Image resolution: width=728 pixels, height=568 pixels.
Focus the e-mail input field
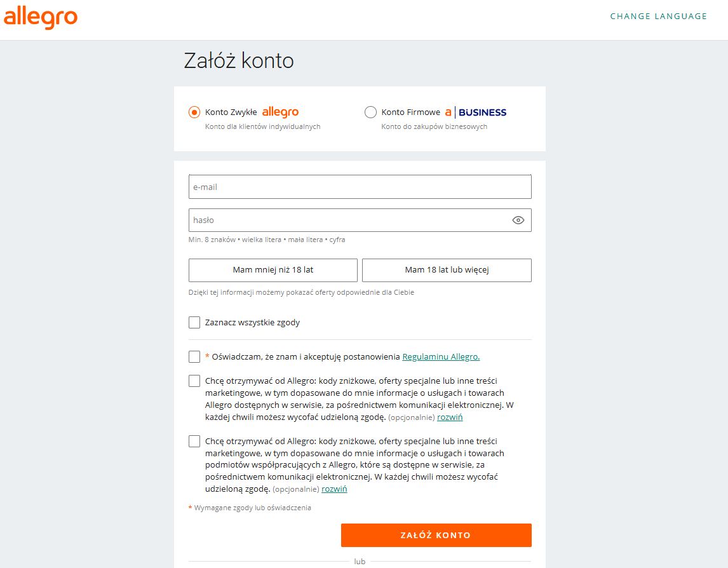tap(360, 187)
